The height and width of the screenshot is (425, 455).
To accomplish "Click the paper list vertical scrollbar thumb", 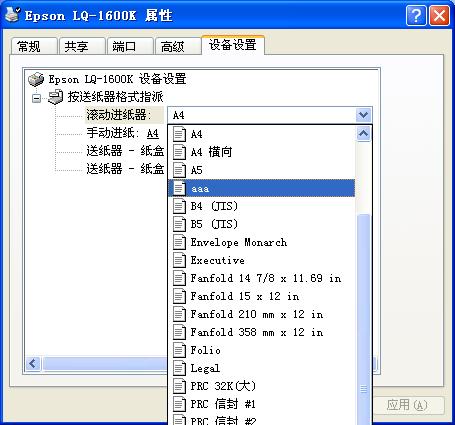I will click(x=364, y=319).
